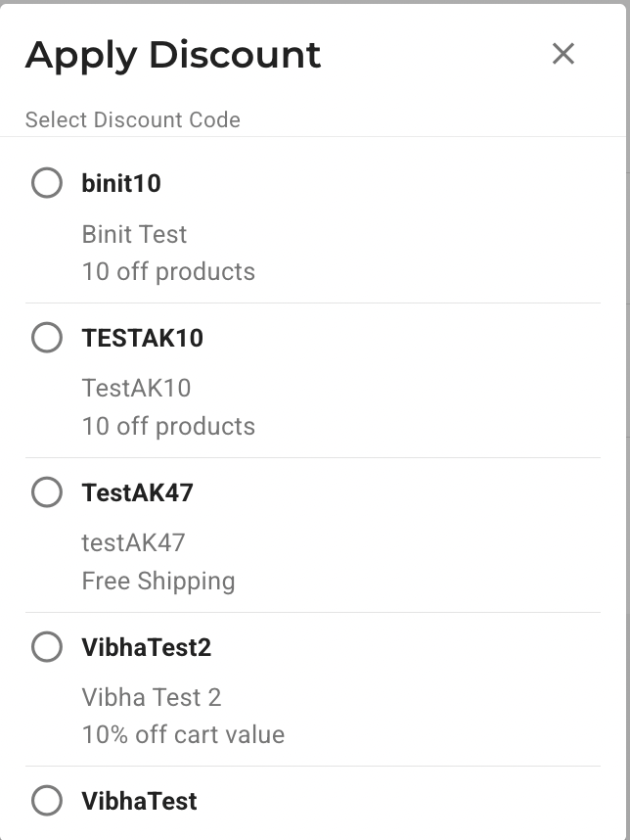Click the Free Shipping discount text
Viewport: 630px width, 840px height.
pyautogui.click(x=158, y=581)
